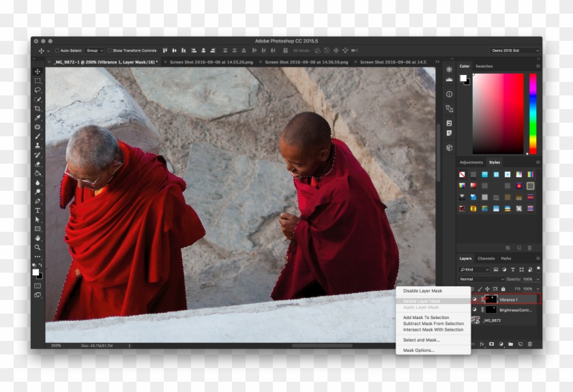
Task: Create new adjustment layer icon
Action: [x=501, y=344]
